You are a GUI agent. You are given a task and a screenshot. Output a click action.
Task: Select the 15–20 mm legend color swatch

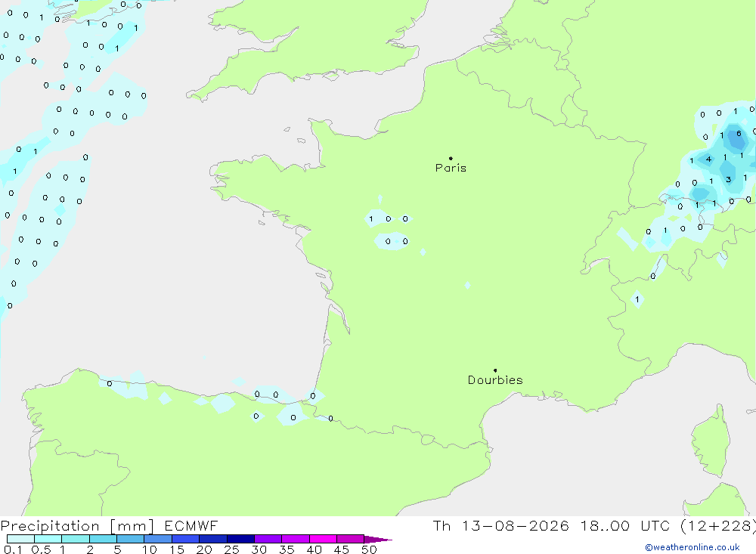186,539
